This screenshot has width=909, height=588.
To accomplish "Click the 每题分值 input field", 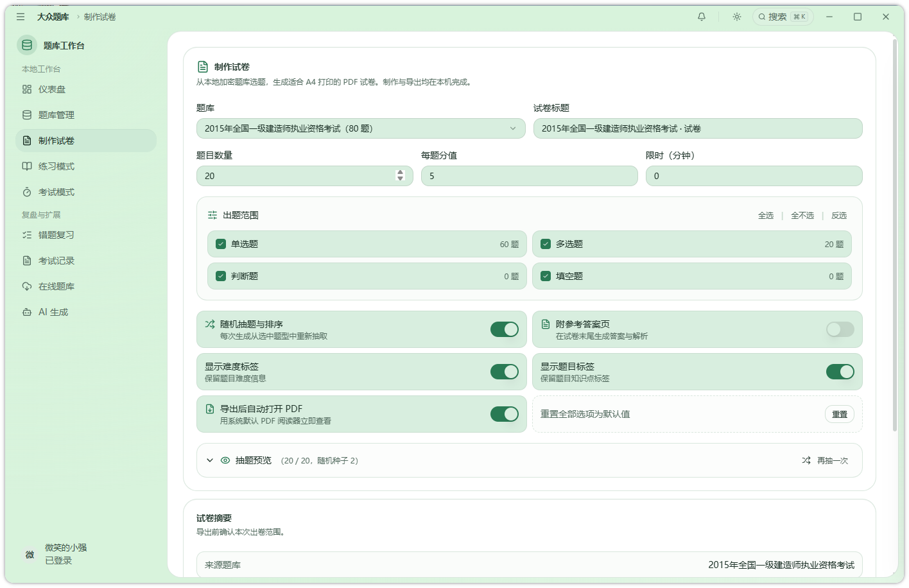I will tap(529, 176).
